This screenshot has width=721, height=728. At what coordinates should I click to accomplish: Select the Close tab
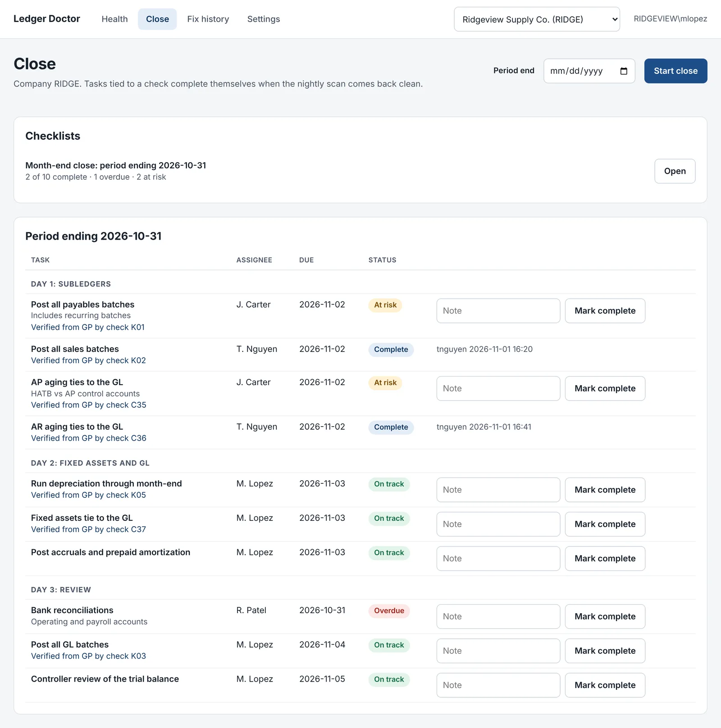157,19
